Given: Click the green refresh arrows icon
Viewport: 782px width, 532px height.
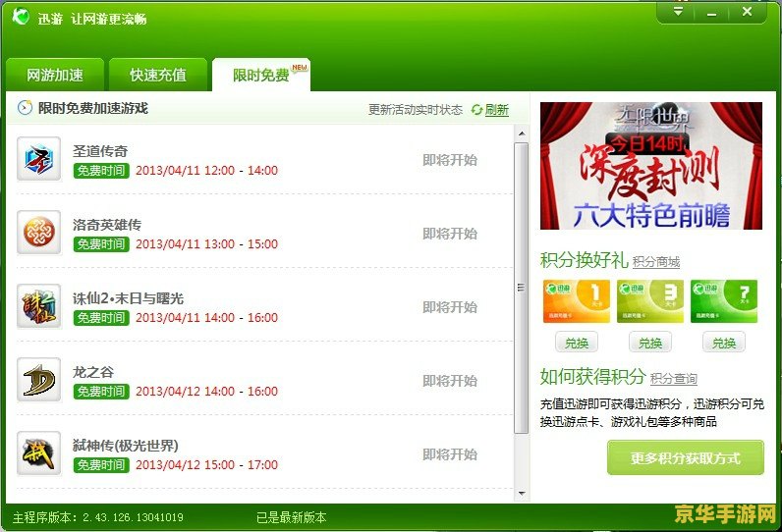Looking at the screenshot, I should pos(476,110).
